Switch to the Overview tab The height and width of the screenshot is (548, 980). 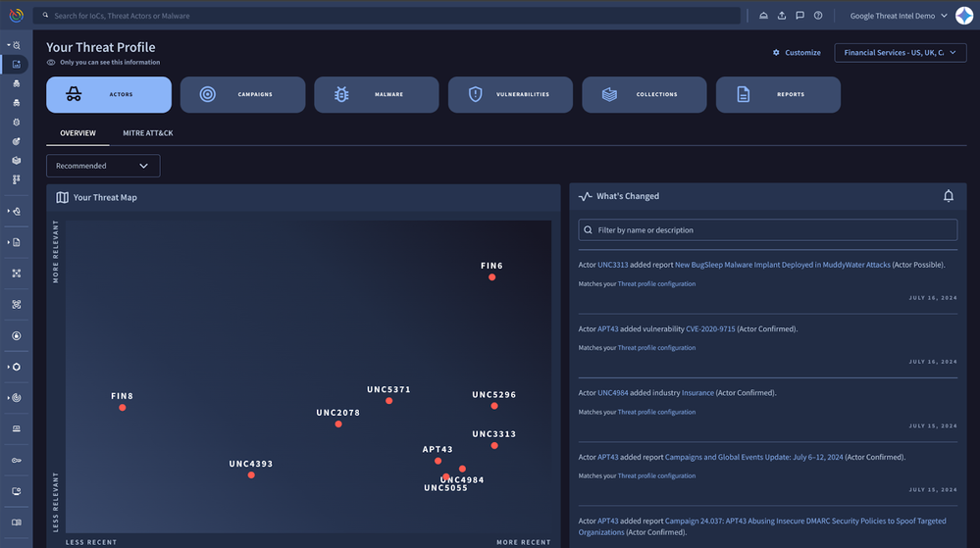78,133
